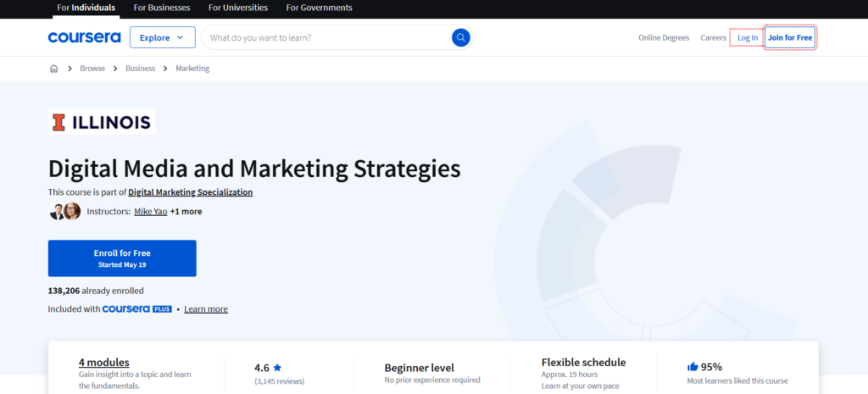Image resolution: width=868 pixels, height=394 pixels.
Task: Click '138,206 already enrolled' text
Action: 96,291
